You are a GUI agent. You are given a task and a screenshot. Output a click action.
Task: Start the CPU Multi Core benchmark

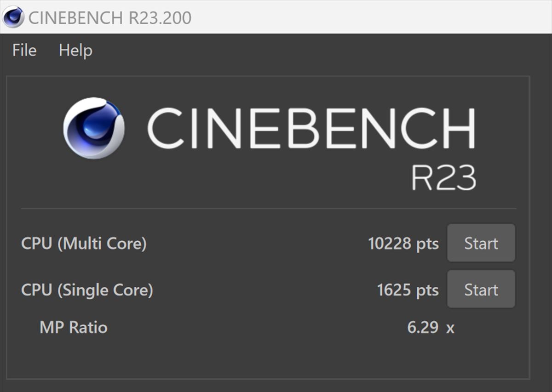[x=481, y=243]
